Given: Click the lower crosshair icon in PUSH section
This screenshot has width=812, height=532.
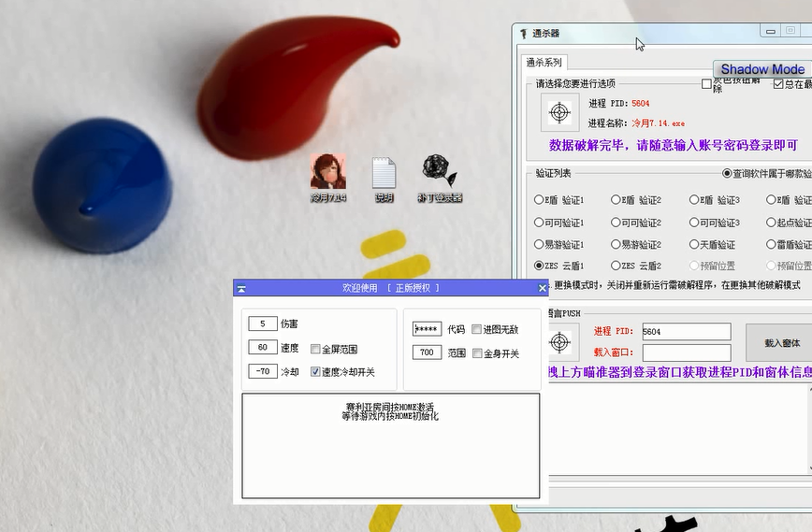Looking at the screenshot, I should 559,342.
